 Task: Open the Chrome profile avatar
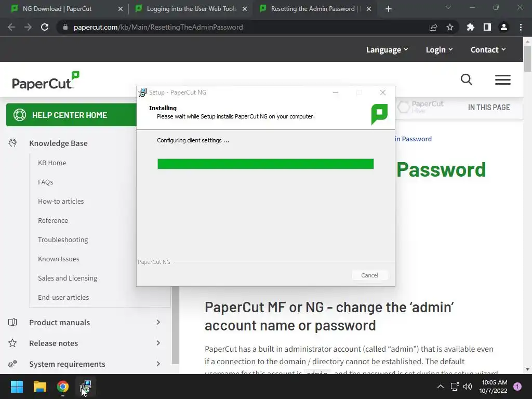[x=504, y=27]
